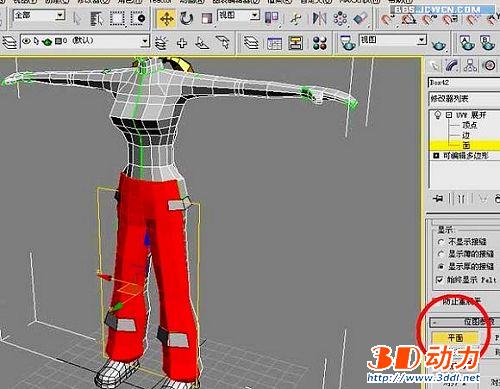This screenshot has width=500, height=389.
Task: Select 显示薄的接缝 radio option
Action: [441, 254]
